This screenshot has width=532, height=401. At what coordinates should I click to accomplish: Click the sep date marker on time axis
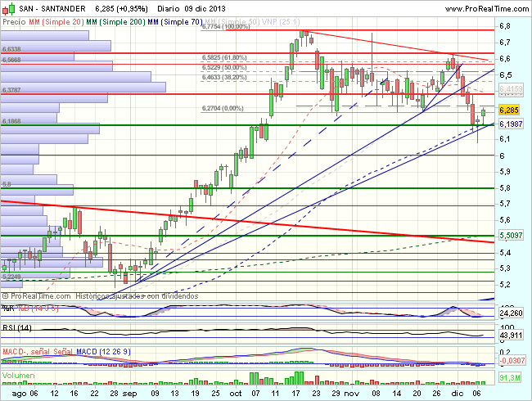click(x=129, y=394)
